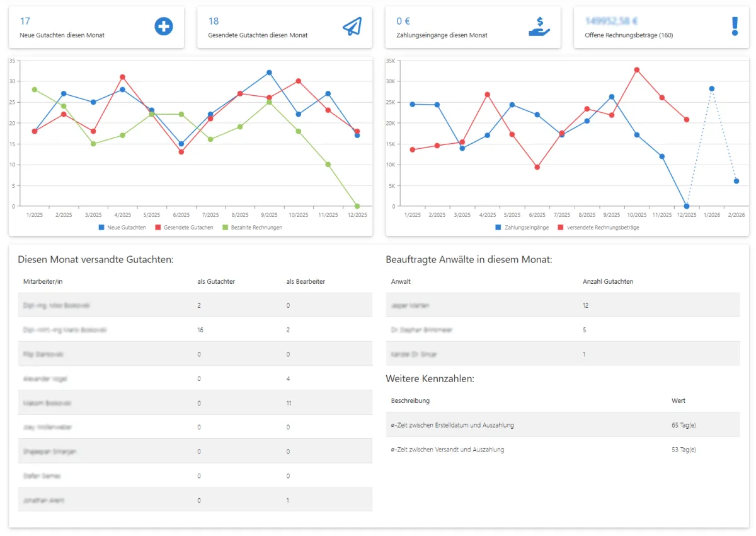This screenshot has height=536, width=756.
Task: Click the blue 17 new reports count
Action: coord(24,21)
